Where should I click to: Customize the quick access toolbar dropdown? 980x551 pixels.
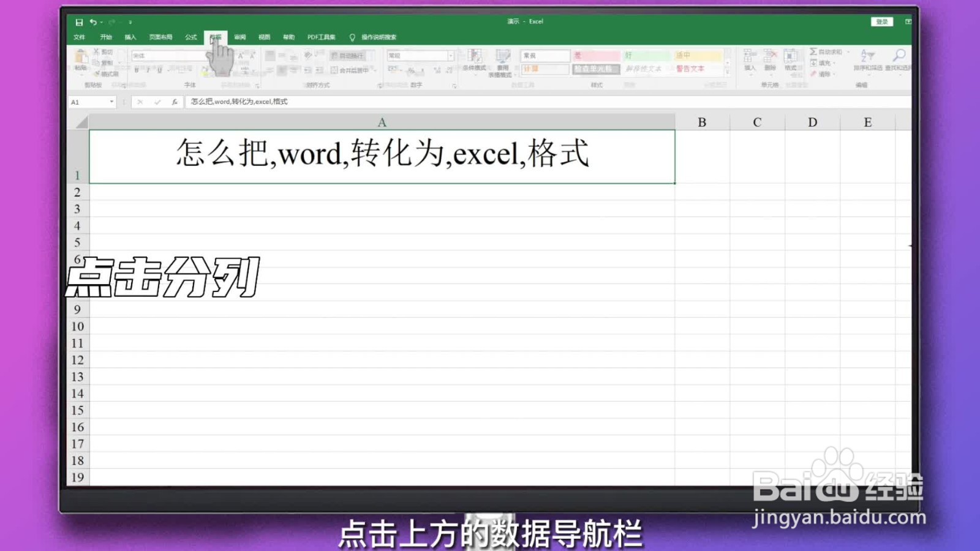pos(130,22)
